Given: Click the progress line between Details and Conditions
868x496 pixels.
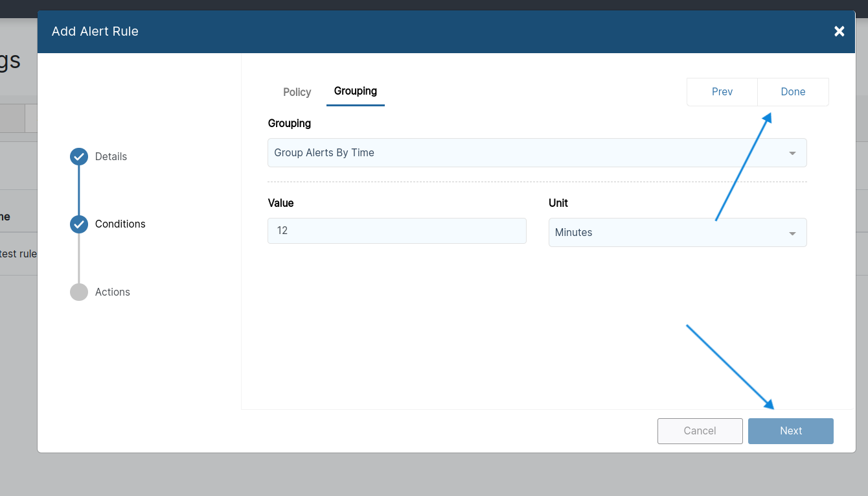Looking at the screenshot, I should pyautogui.click(x=78, y=190).
